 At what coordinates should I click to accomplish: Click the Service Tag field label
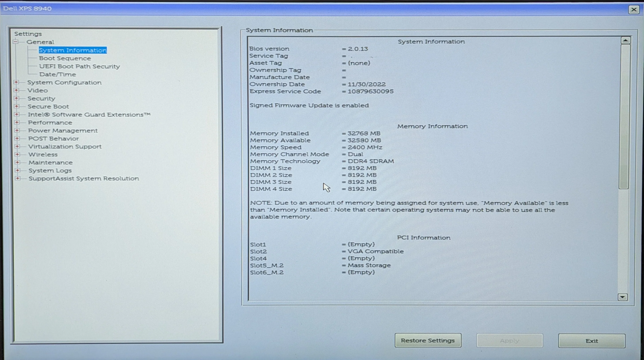tap(269, 56)
